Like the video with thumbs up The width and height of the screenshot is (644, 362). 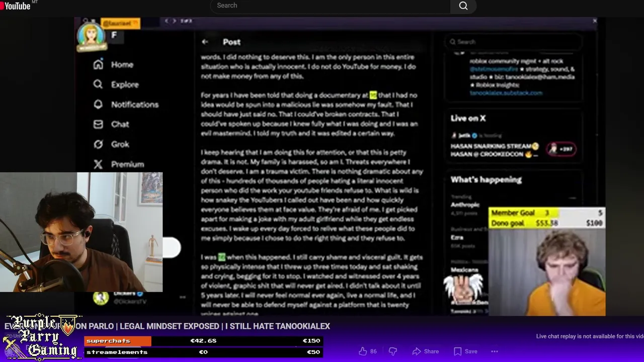367,351
